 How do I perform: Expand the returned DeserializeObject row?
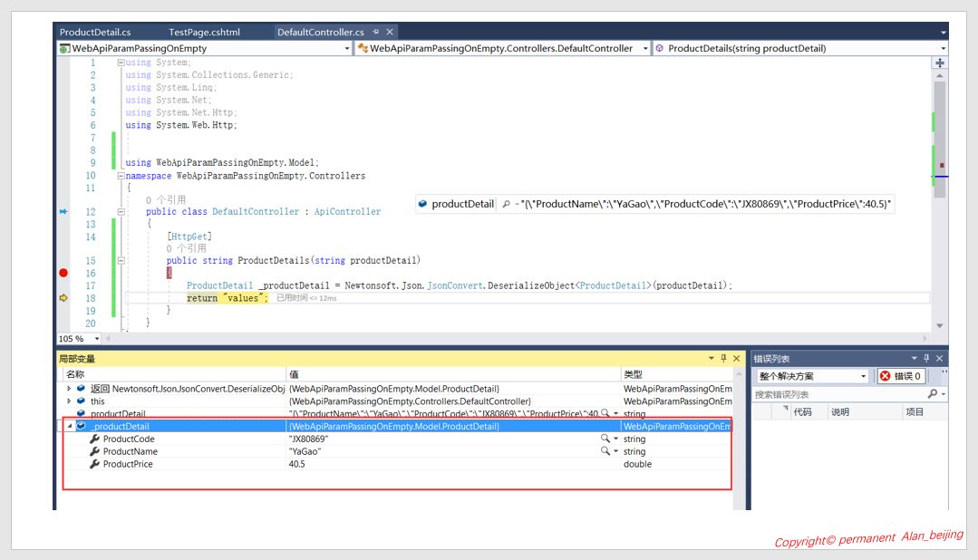[x=69, y=389]
